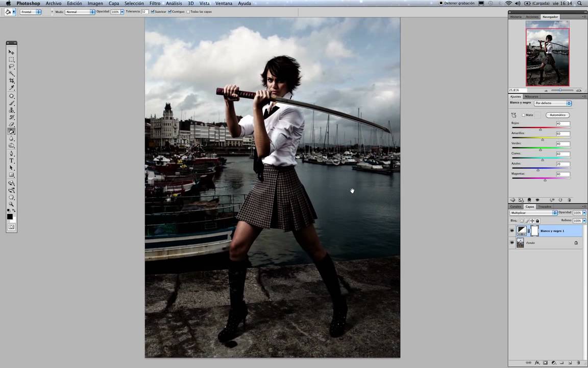Open the Filtro menu

(x=155, y=4)
